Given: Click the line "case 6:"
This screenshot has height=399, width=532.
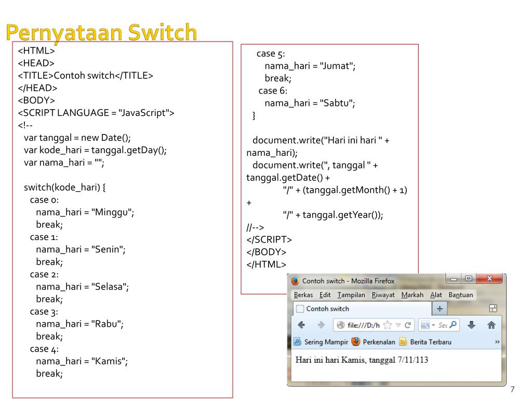Looking at the screenshot, I should coord(273,90).
